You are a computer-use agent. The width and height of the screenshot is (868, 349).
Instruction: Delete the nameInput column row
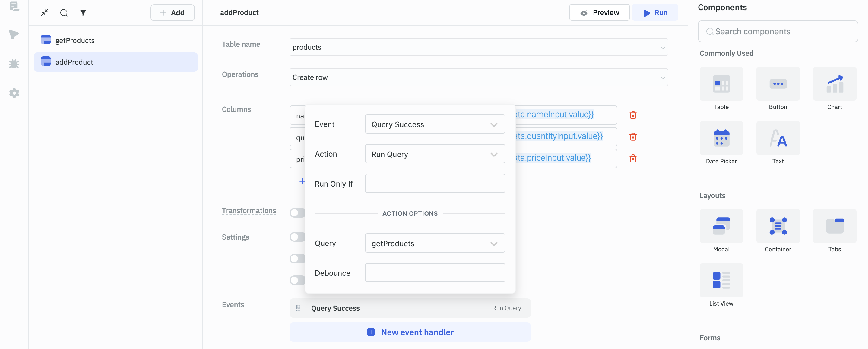click(x=633, y=115)
